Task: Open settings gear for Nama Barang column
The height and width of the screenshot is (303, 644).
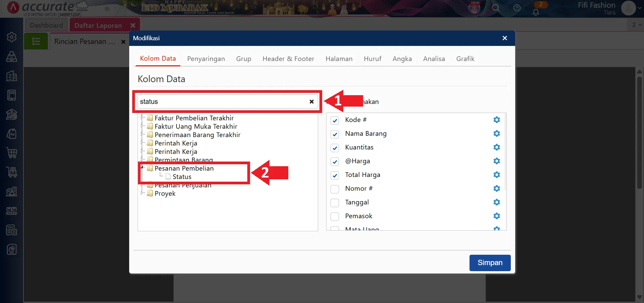Action: click(x=497, y=134)
